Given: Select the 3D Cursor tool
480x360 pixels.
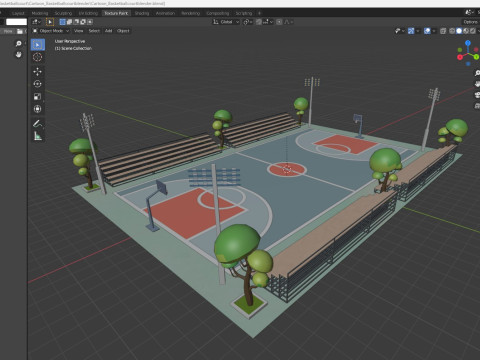Looking at the screenshot, I should click(38, 57).
